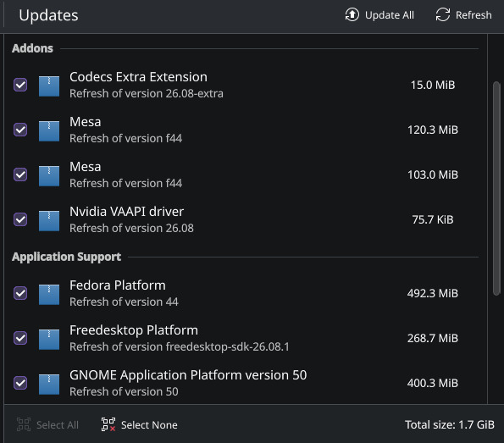This screenshot has width=504, height=443.
Task: Click the Select None button
Action: point(140,424)
